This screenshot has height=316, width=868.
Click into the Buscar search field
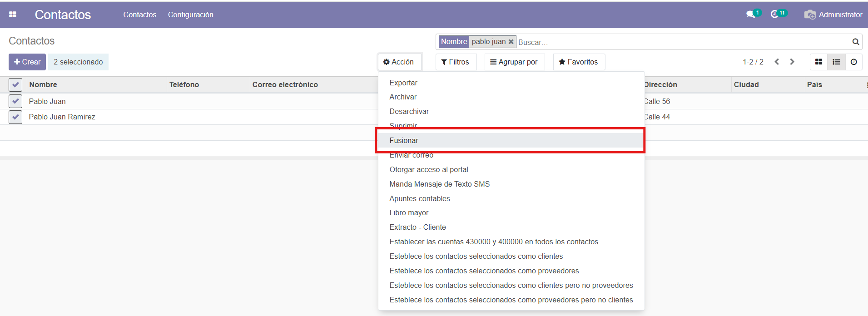(x=681, y=42)
